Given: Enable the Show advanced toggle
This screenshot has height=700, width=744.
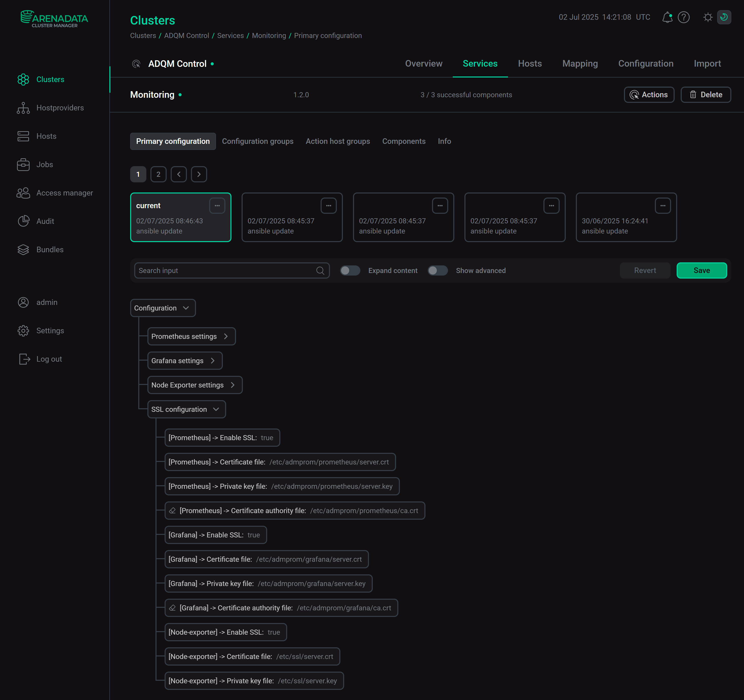Looking at the screenshot, I should (x=438, y=270).
